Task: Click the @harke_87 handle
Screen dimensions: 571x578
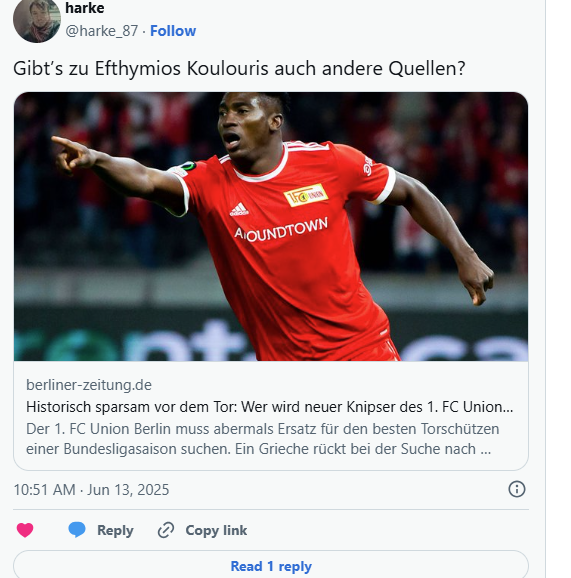Action: click(102, 31)
